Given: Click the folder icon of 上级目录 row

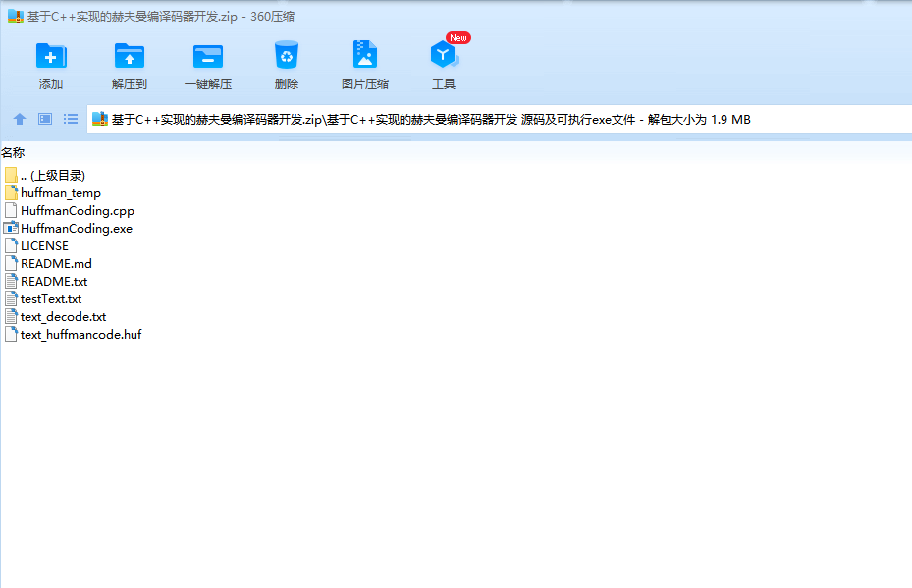Looking at the screenshot, I should tap(11, 175).
